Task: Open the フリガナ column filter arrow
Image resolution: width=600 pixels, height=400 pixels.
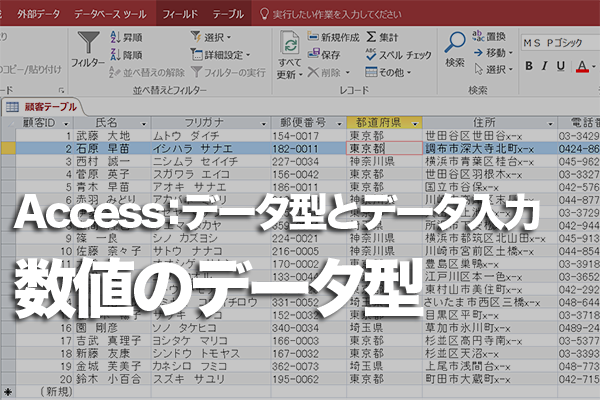Action: click(263, 124)
